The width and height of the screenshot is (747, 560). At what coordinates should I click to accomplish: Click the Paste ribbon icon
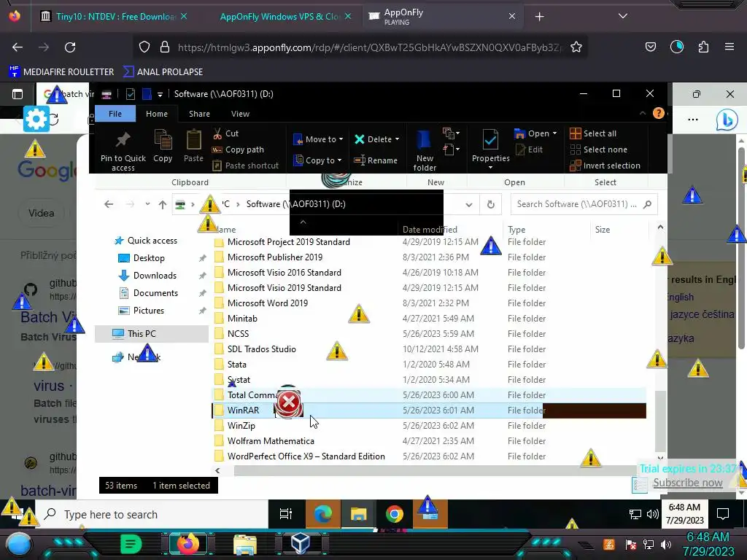point(193,139)
